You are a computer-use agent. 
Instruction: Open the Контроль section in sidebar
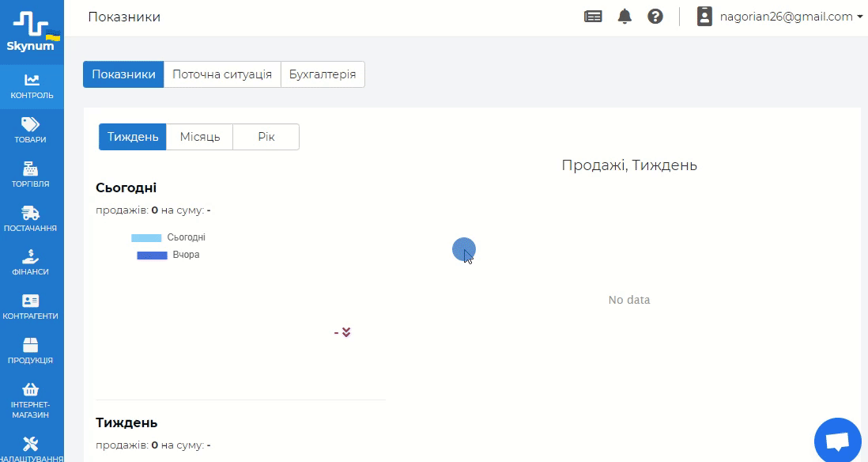(x=32, y=87)
